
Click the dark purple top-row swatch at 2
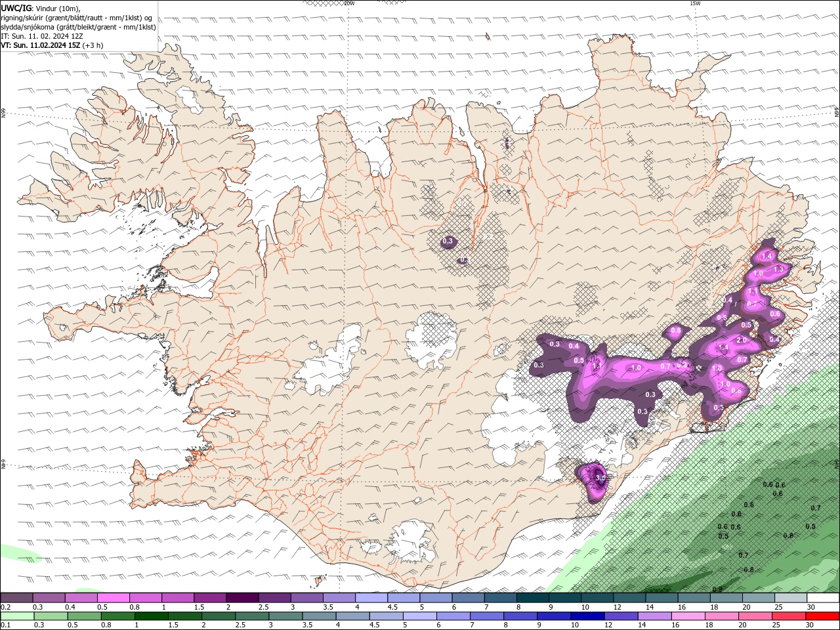pyautogui.click(x=242, y=598)
